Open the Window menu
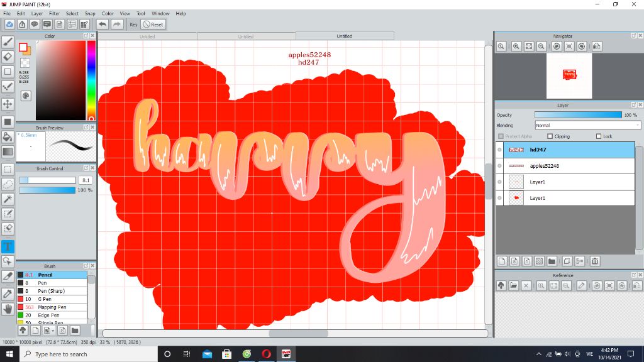Screen dimensions: 644x362 click(160, 14)
